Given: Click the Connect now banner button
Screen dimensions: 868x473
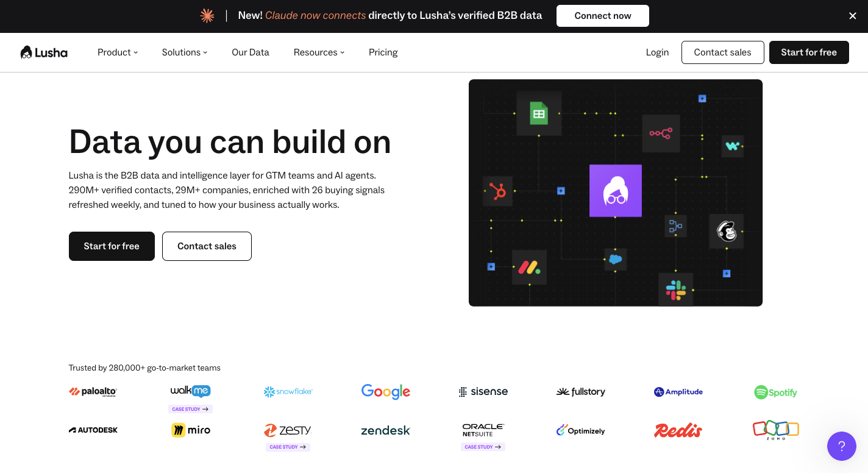Looking at the screenshot, I should pos(603,16).
